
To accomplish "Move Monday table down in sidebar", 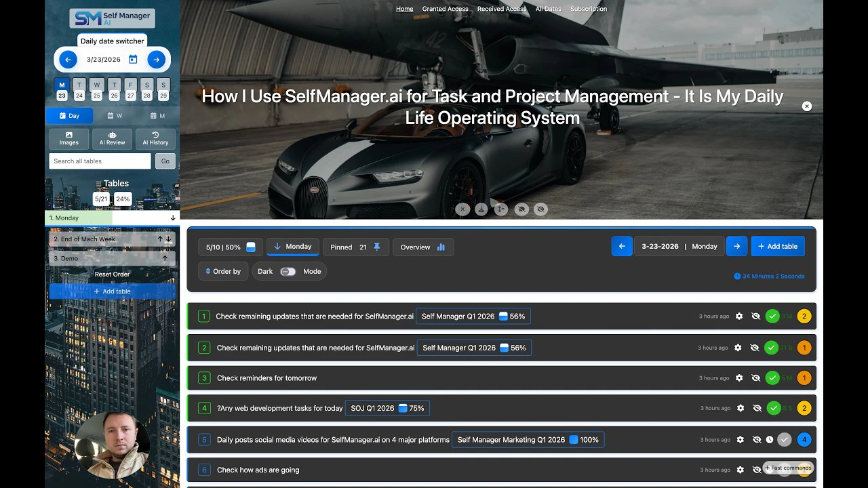I will (173, 218).
